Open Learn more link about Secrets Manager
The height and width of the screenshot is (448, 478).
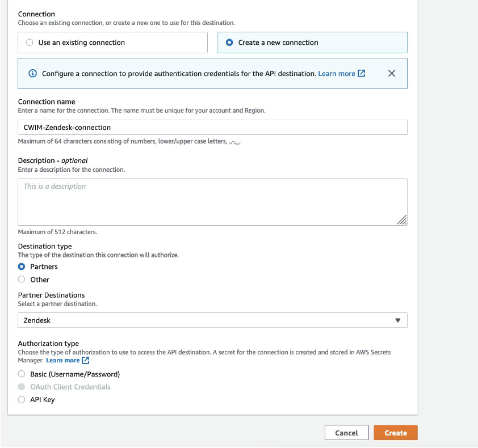(x=63, y=360)
